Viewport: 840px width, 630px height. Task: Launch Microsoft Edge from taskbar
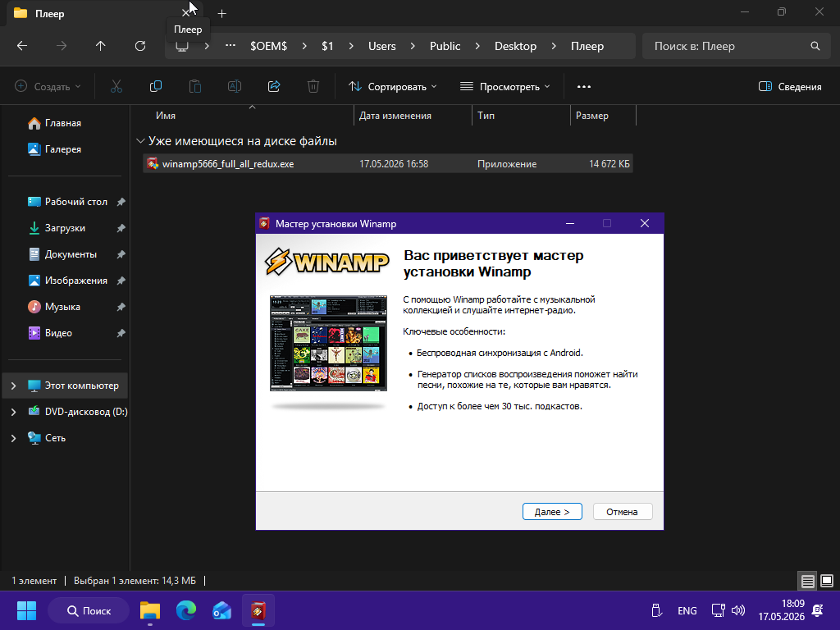[186, 610]
